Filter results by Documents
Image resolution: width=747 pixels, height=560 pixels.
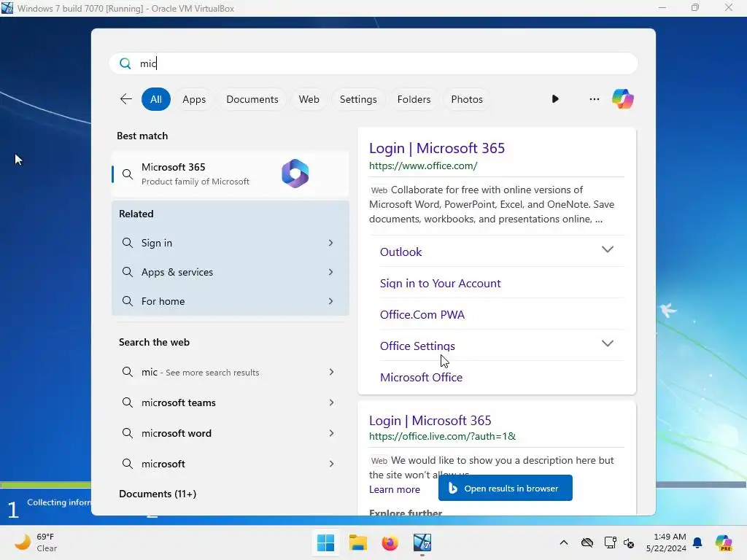[252, 99]
